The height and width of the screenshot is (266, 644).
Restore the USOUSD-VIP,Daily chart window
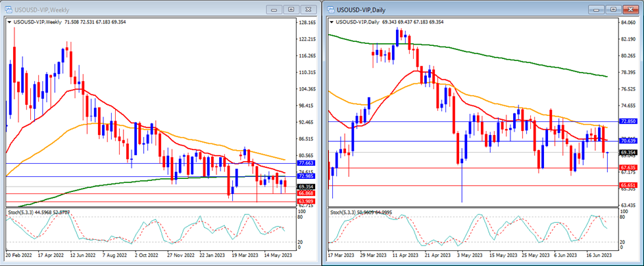[614, 10]
